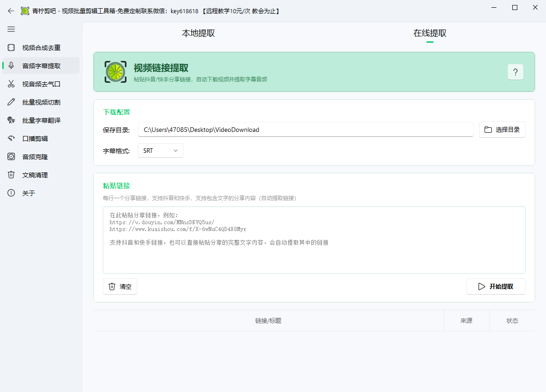This screenshot has height=392, width=546.
Task: Open the SRT subtitle format dropdown
Action: click(x=160, y=151)
